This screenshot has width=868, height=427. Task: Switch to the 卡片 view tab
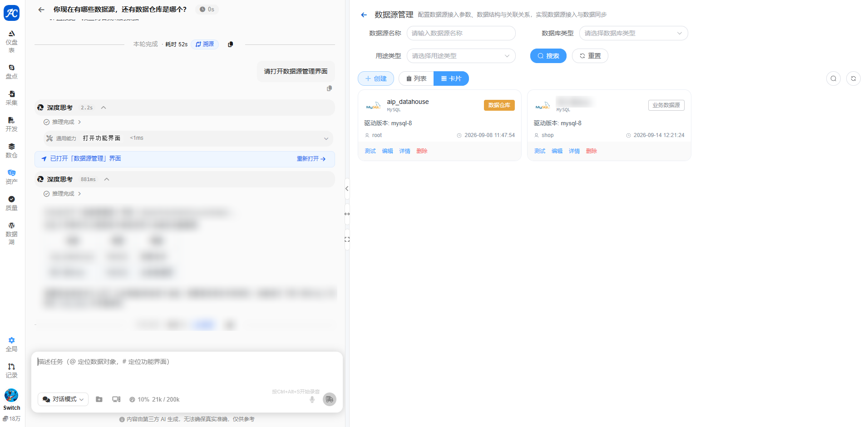[451, 79]
